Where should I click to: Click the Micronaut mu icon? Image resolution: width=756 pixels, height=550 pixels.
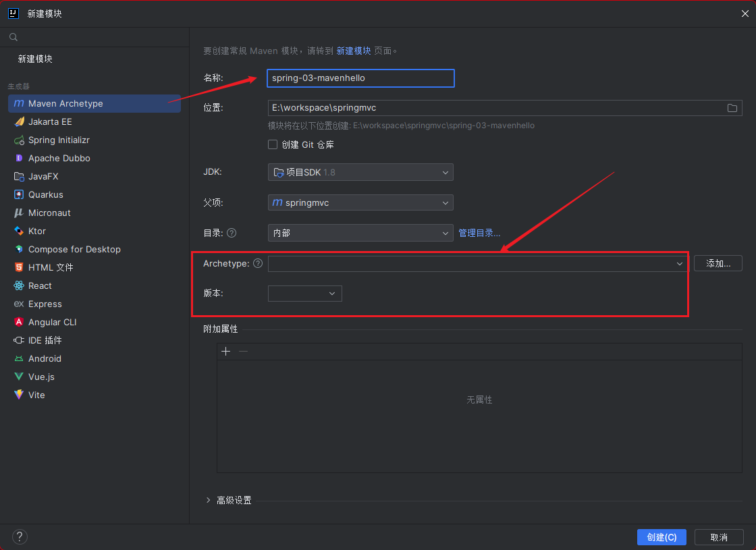coord(19,213)
